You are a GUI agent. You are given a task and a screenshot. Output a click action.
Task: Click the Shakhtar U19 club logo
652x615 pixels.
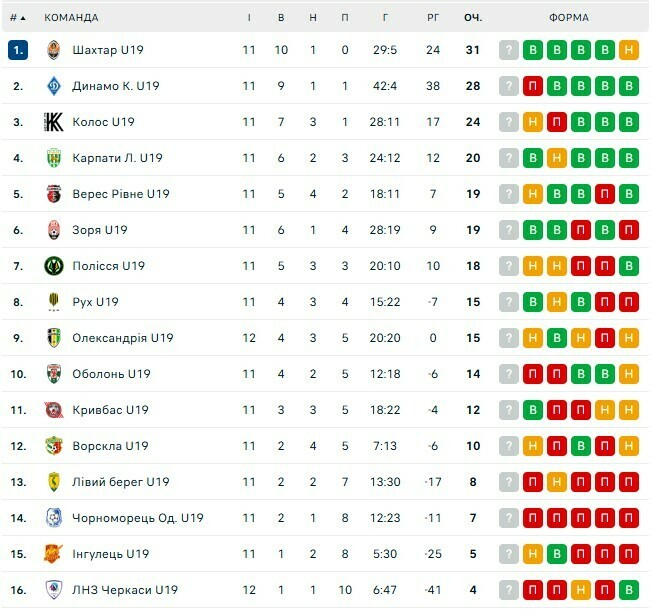coord(54,50)
